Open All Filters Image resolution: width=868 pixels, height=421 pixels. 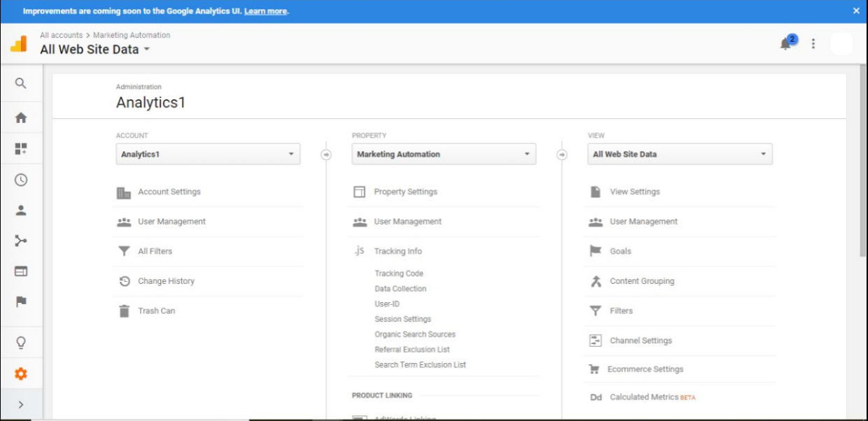pos(155,251)
